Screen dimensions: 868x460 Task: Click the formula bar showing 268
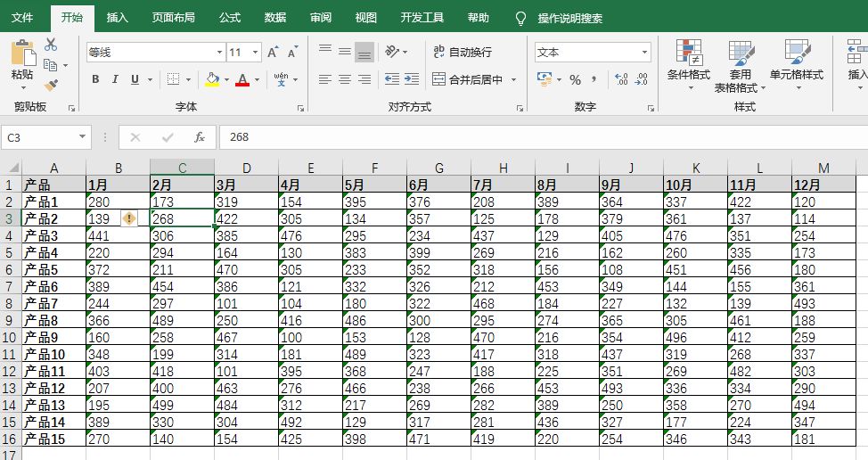544,137
